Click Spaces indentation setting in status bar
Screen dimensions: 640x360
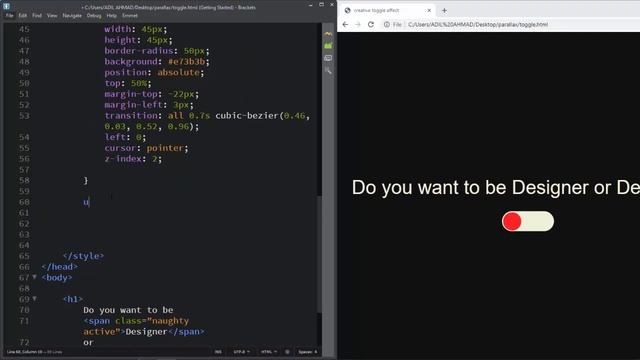pyautogui.click(x=307, y=352)
